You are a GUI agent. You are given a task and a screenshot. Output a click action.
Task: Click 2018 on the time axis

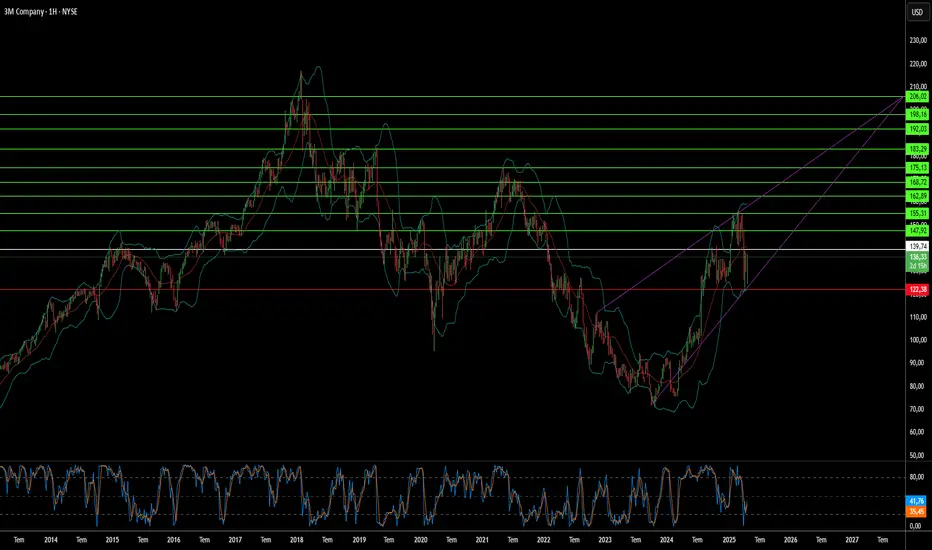coord(297,538)
